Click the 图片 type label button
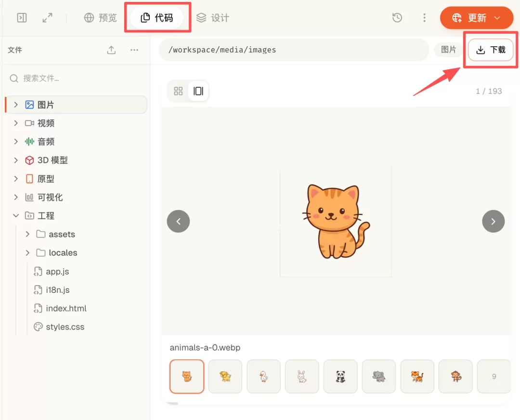The width and height of the screenshot is (520, 420). (x=449, y=50)
